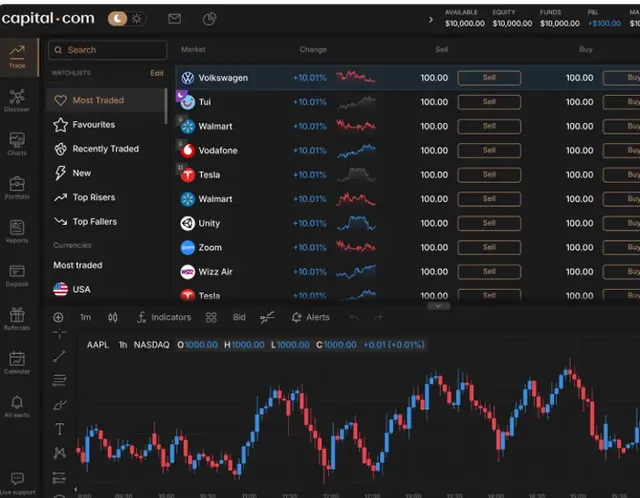This screenshot has height=498, width=640.
Task: Open Live support chat in sidebar
Action: point(17,484)
